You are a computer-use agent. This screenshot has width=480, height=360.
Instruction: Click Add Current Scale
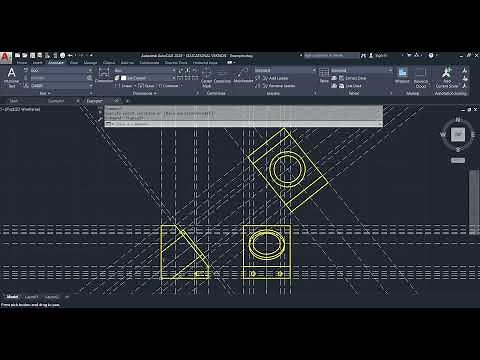point(447,78)
